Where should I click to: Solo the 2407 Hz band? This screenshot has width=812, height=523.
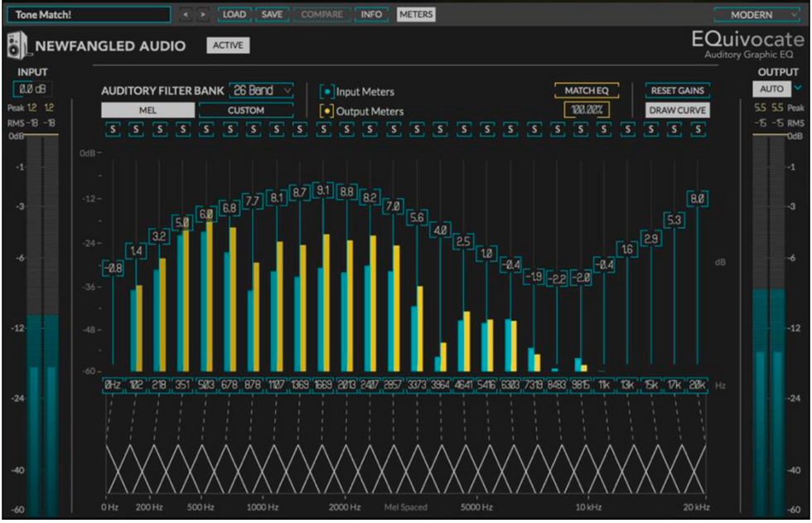pyautogui.click(x=370, y=129)
